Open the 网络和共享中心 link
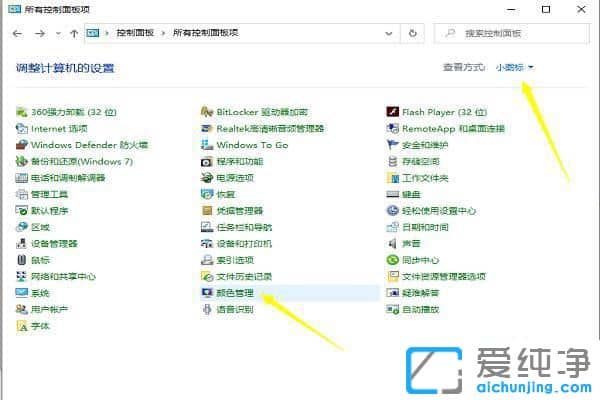The width and height of the screenshot is (600, 400). click(x=63, y=276)
